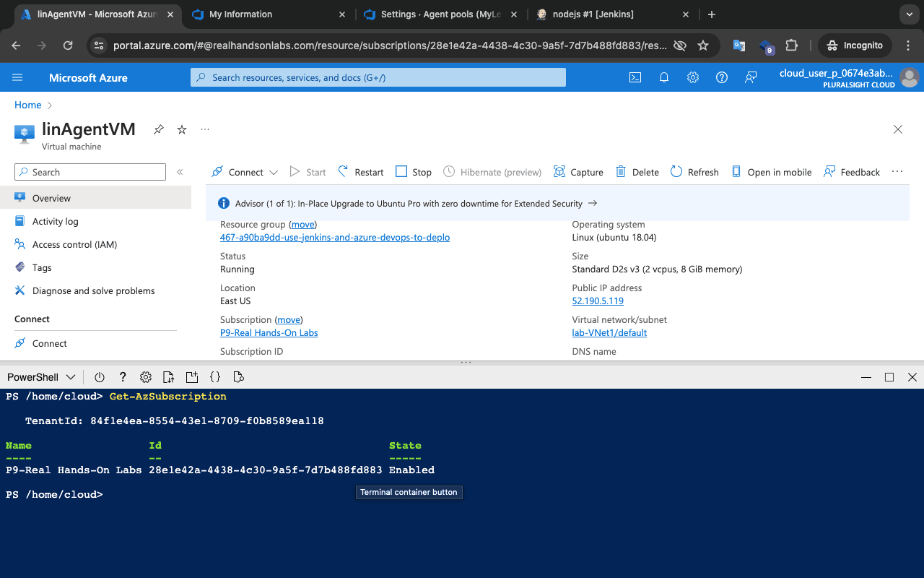
Task: Go back in browser history
Action: coord(17,46)
